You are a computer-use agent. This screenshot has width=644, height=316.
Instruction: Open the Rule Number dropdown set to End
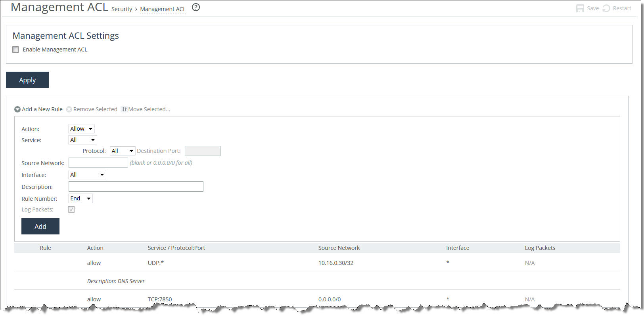coord(80,198)
